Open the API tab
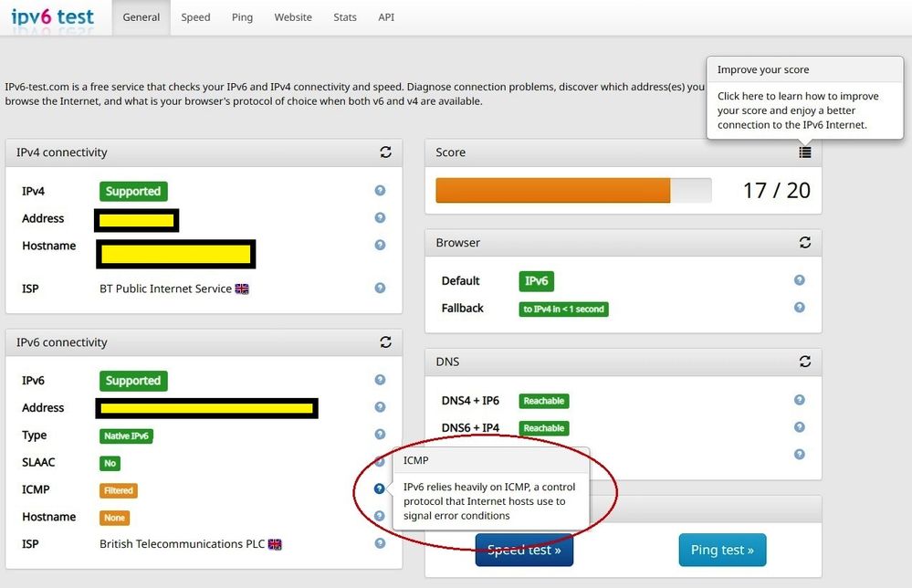Screen dimensions: 912x588 (386, 17)
